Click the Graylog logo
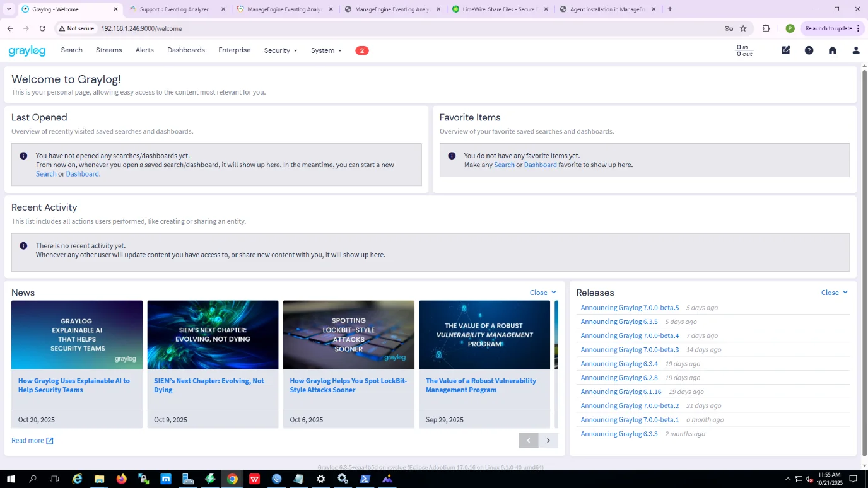 coord(27,51)
